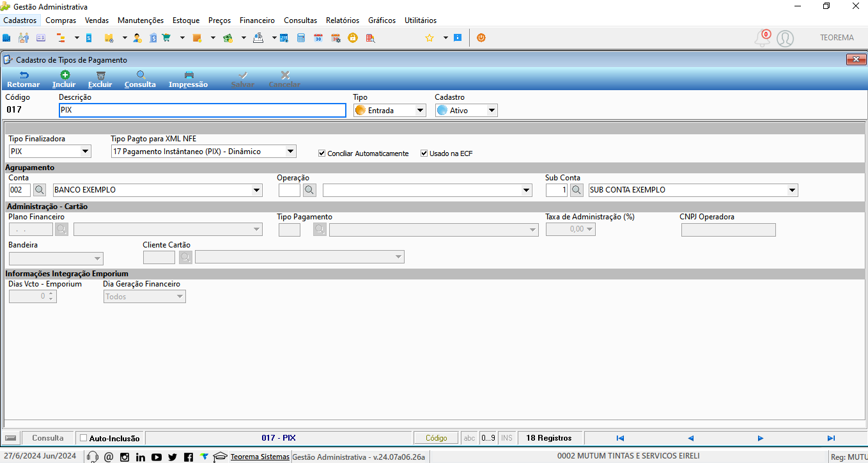Click the Operação search magnifier button
Image resolution: width=868 pixels, height=463 pixels.
[309, 190]
